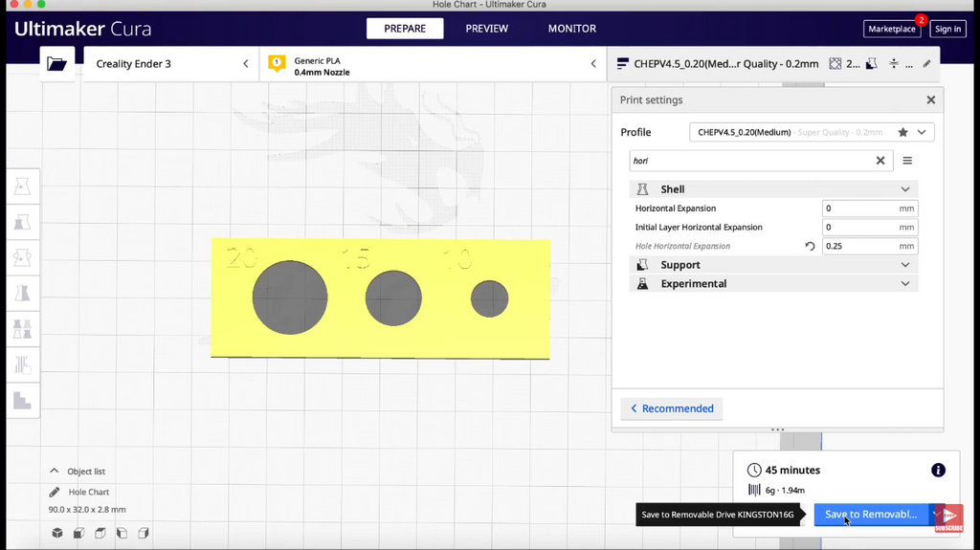
Task: Select the Rotate tool in left toolbar
Action: point(23,257)
